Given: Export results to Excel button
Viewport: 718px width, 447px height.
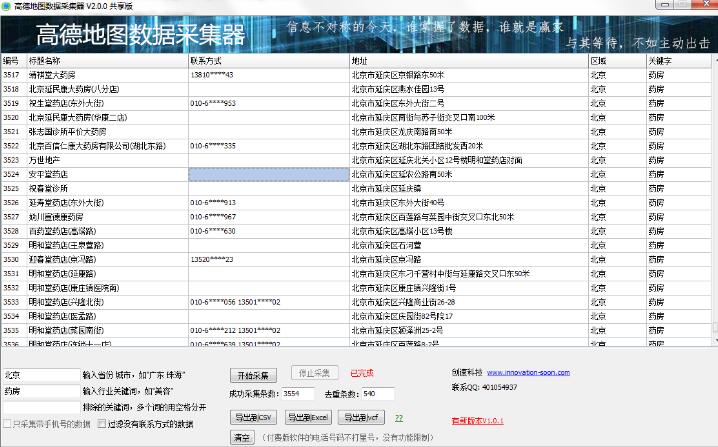Looking at the screenshot, I should pos(308,417).
